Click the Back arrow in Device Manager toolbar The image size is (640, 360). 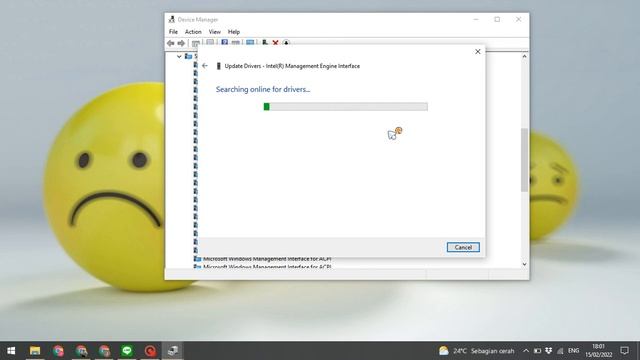pyautogui.click(x=171, y=43)
